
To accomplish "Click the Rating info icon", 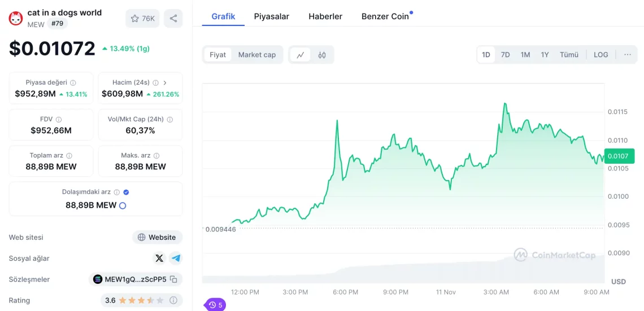I will click(173, 300).
